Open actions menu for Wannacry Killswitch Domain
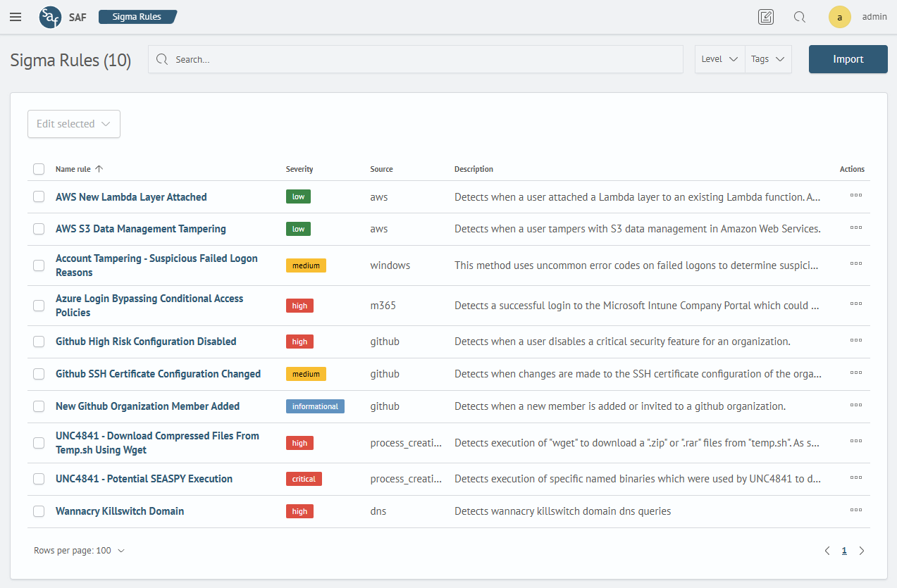 pyautogui.click(x=856, y=511)
